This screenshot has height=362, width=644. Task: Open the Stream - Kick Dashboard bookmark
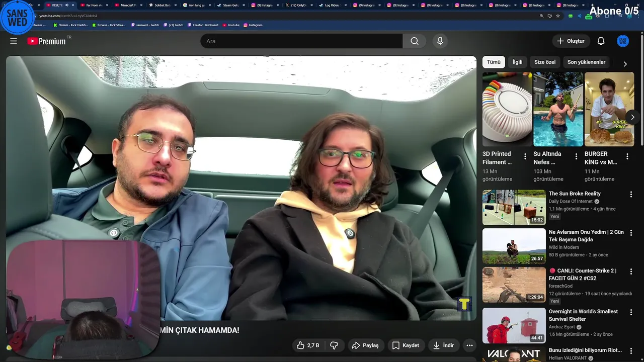[x=70, y=25]
